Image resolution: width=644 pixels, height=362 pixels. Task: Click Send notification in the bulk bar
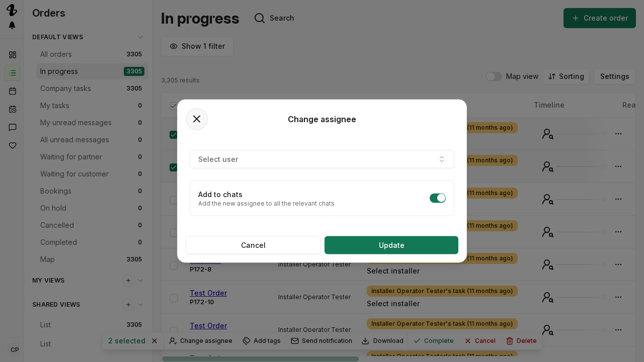coord(321,341)
